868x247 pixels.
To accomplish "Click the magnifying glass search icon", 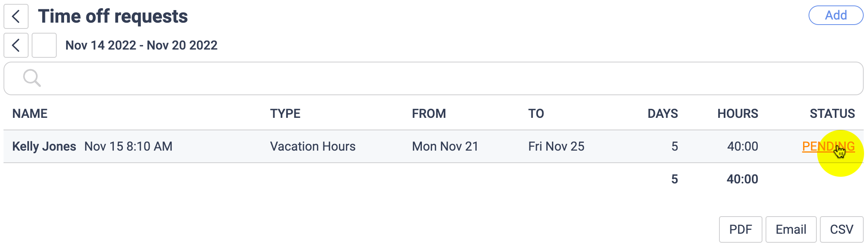I will click(32, 78).
